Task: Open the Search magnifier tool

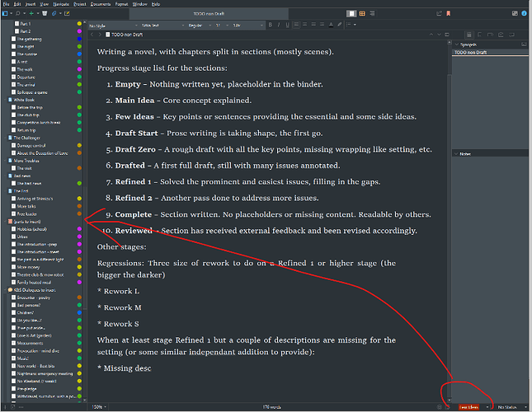Action: 17,13
